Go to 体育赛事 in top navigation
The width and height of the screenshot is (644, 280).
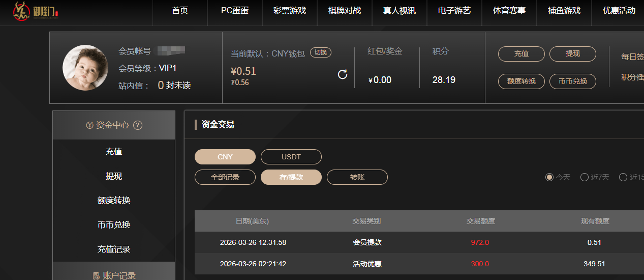click(509, 11)
